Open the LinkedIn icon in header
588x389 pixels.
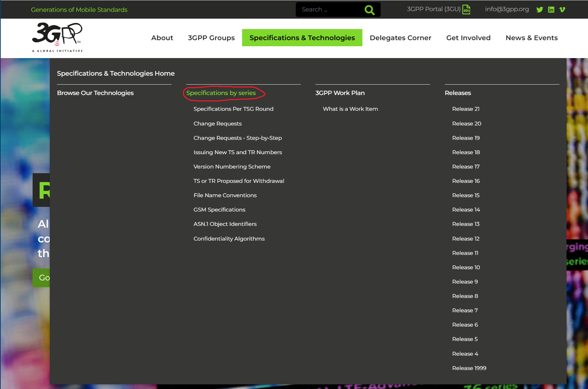[551, 10]
